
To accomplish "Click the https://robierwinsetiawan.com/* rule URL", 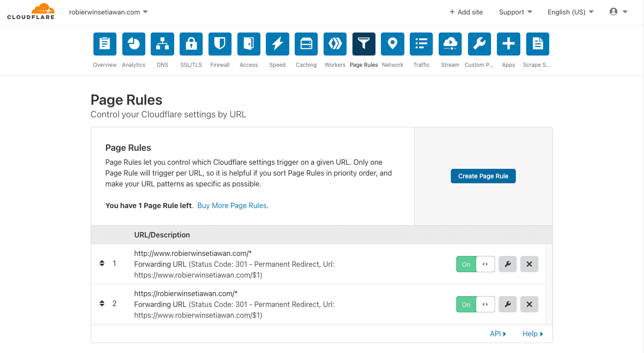I will pos(186,293).
